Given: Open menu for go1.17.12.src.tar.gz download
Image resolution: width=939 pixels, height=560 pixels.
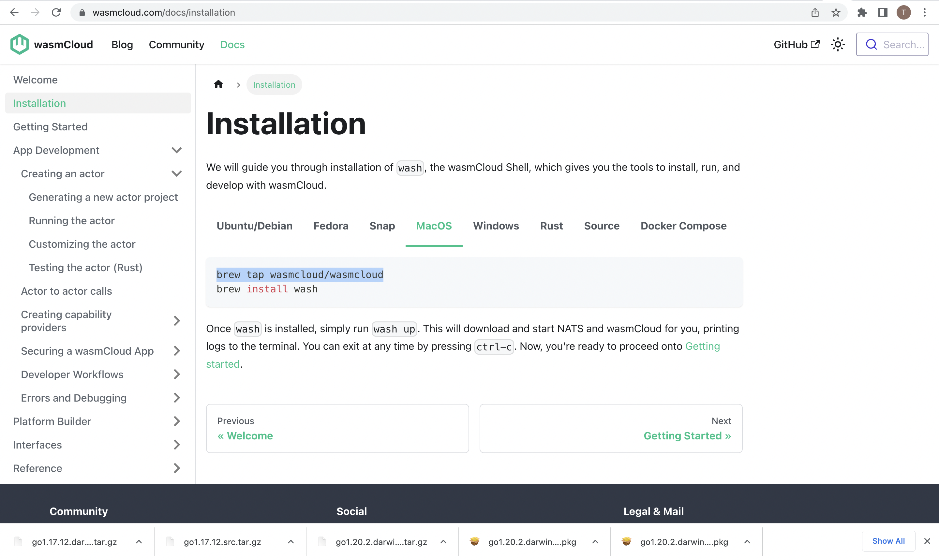Looking at the screenshot, I should pos(291,541).
